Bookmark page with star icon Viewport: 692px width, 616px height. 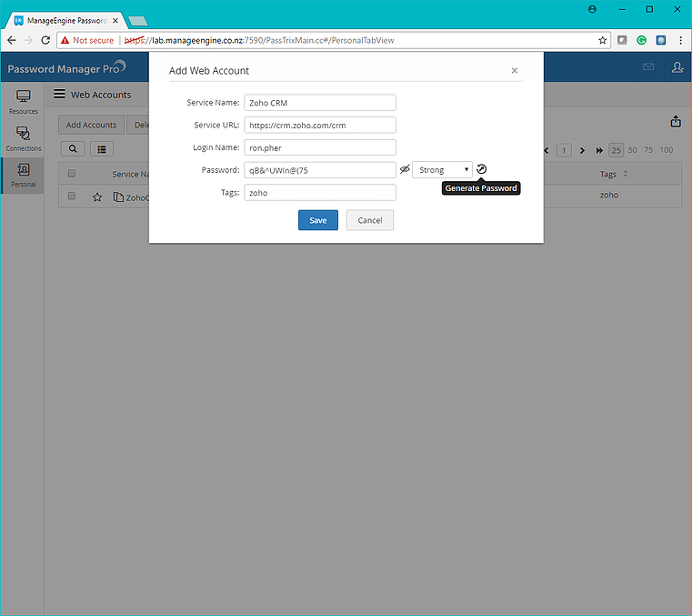click(x=602, y=40)
